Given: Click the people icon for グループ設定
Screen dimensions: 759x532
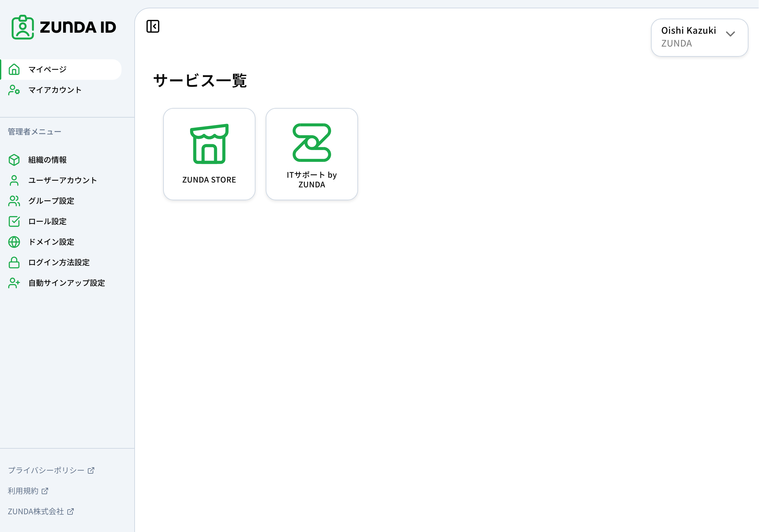Looking at the screenshot, I should click(14, 201).
